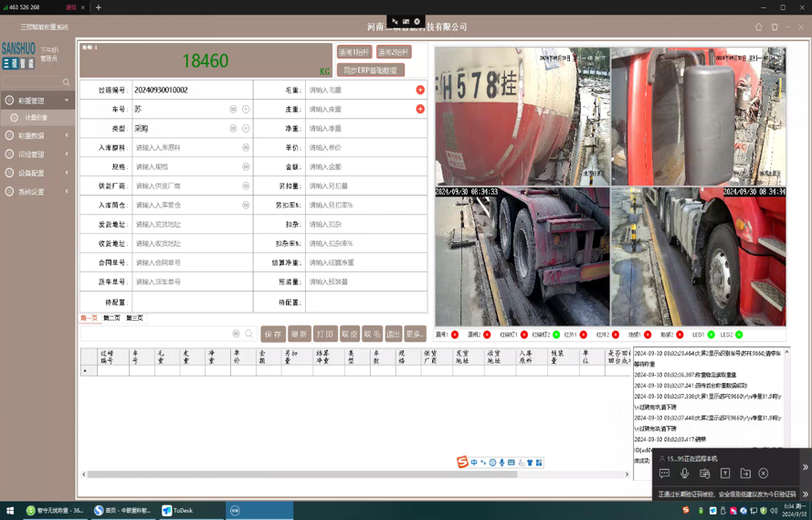Viewport: 812px width, 520px height.
Task: Click the red plus icon beside 皮重
Action: (420, 109)
